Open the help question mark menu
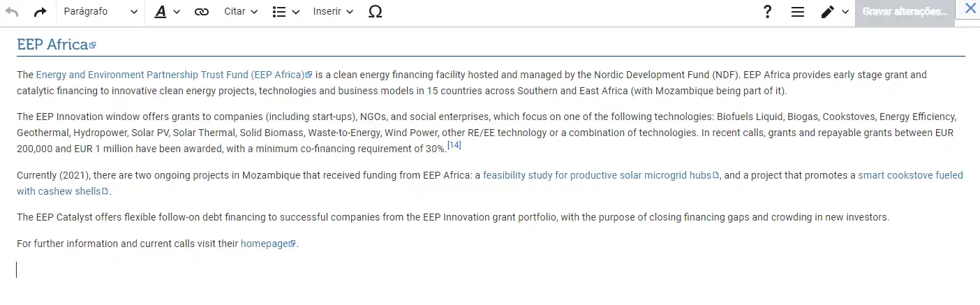The height and width of the screenshot is (305, 980). [x=767, y=12]
